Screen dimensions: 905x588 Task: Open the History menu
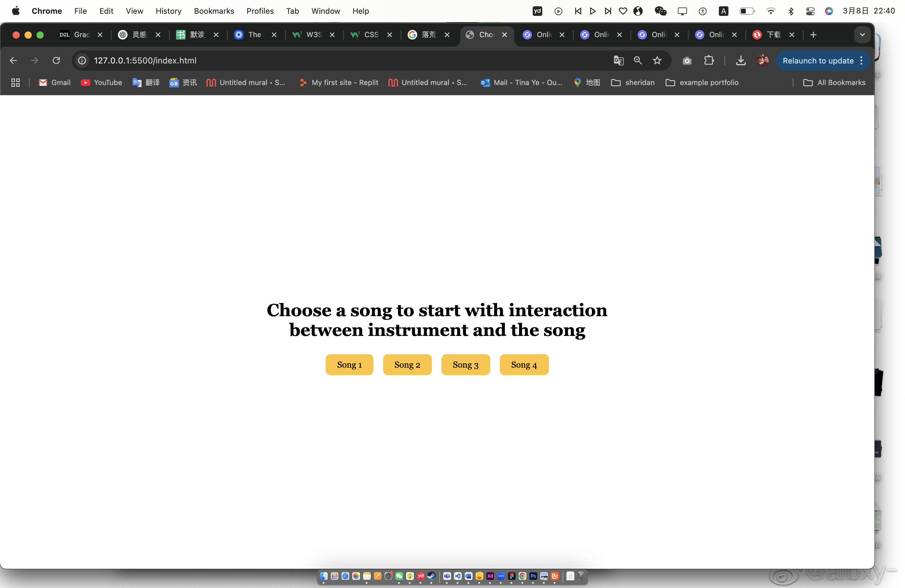coord(168,11)
